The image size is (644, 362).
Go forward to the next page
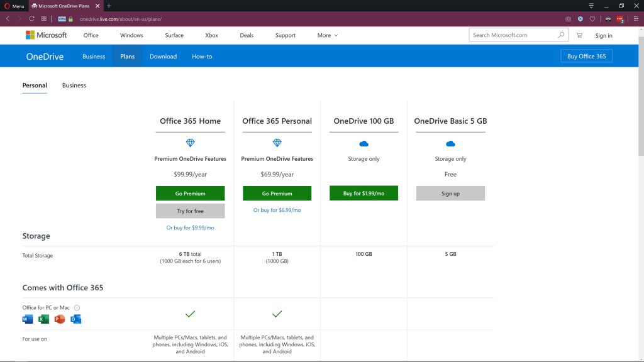(19, 19)
